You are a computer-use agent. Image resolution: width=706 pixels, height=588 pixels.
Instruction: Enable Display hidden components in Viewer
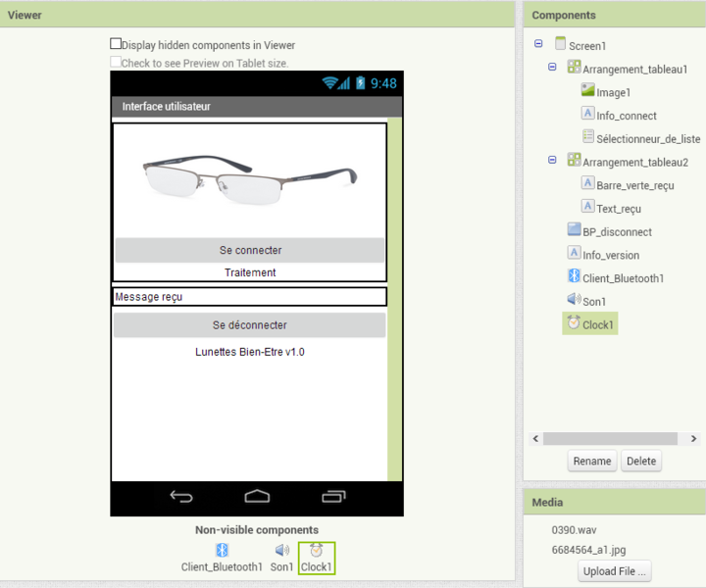click(116, 44)
